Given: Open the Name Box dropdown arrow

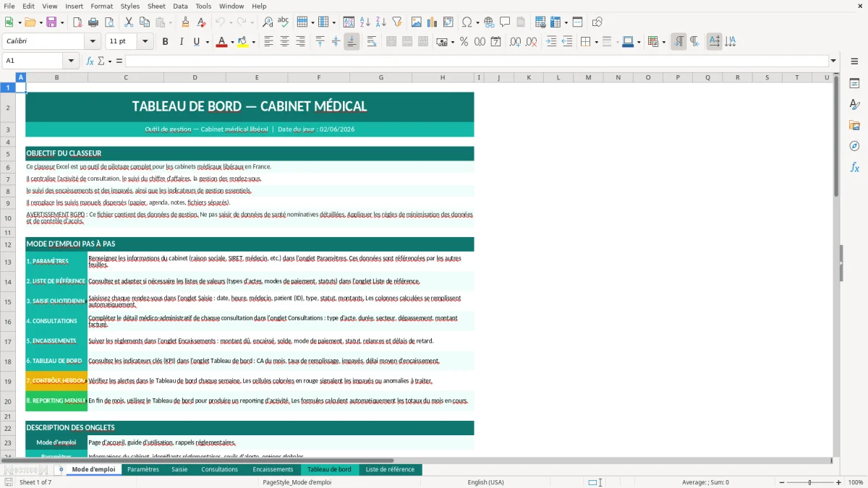Looking at the screenshot, I should 71,61.
